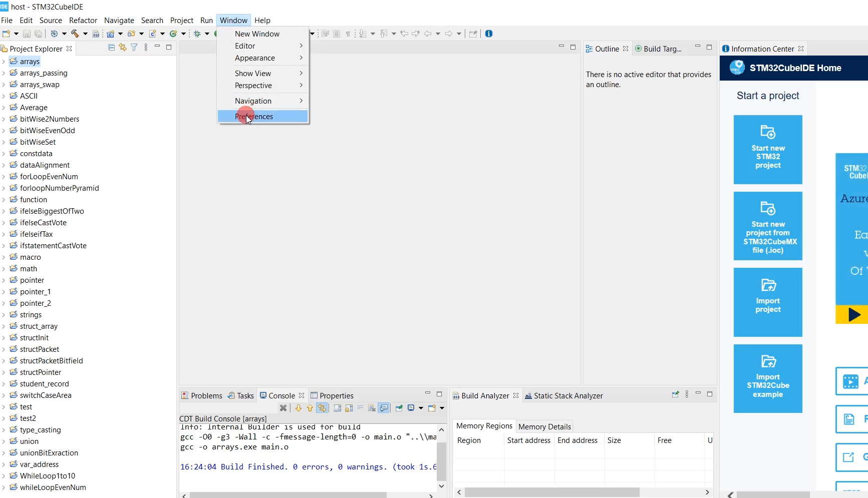Expand the unionBitExtraction project node

click(4, 453)
